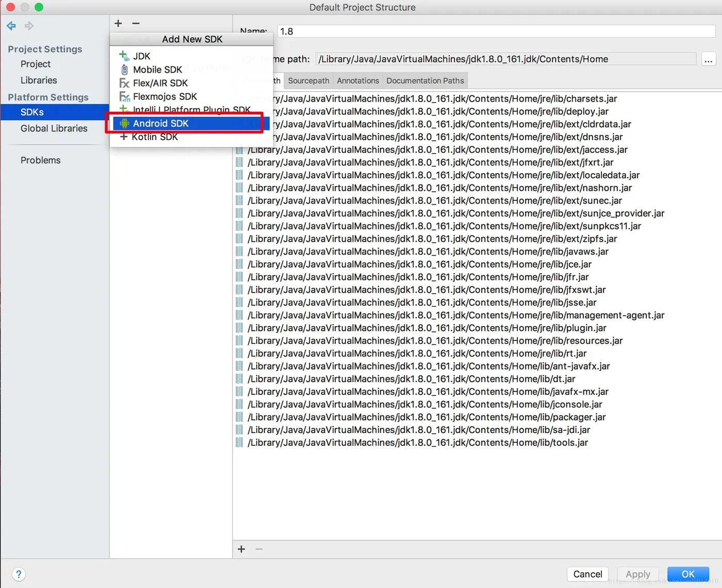Screen dimensions: 722x588
Task: Open Global Libraries settings
Action: 54,128
